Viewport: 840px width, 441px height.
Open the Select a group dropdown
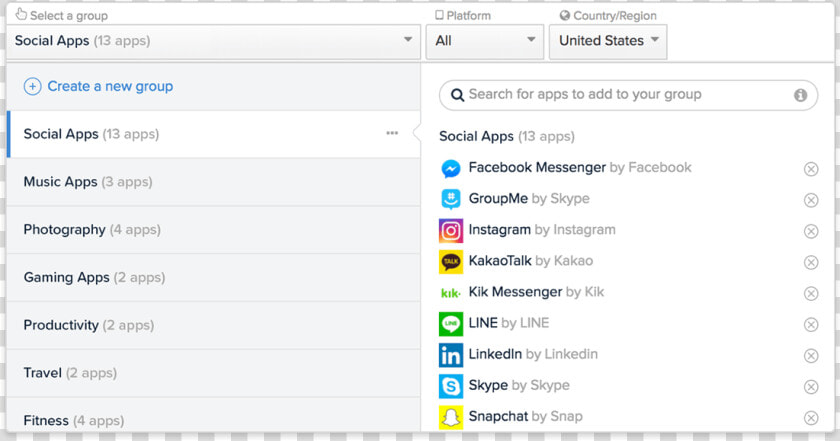tap(213, 41)
